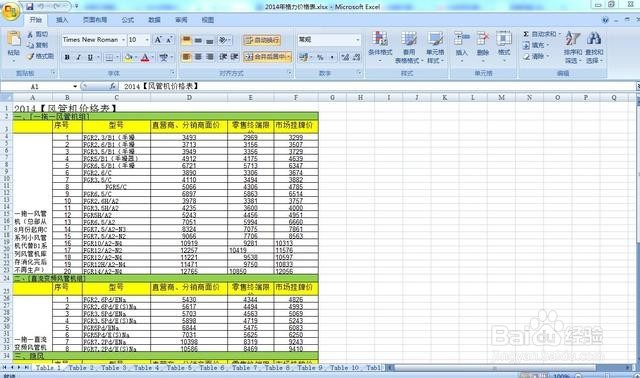Image resolution: width=640 pixels, height=378 pixels.
Task: Select cell containing 3493
Action: (189, 138)
